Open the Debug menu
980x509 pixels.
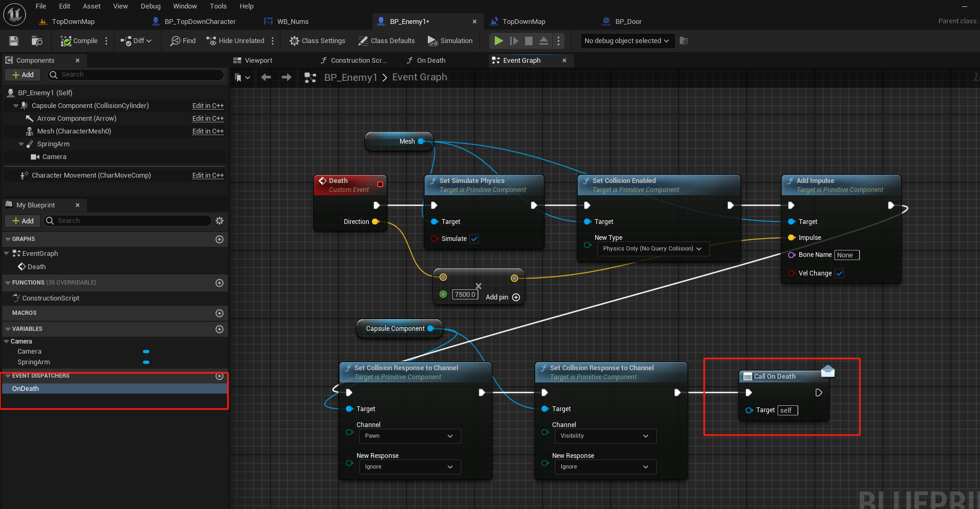(150, 6)
